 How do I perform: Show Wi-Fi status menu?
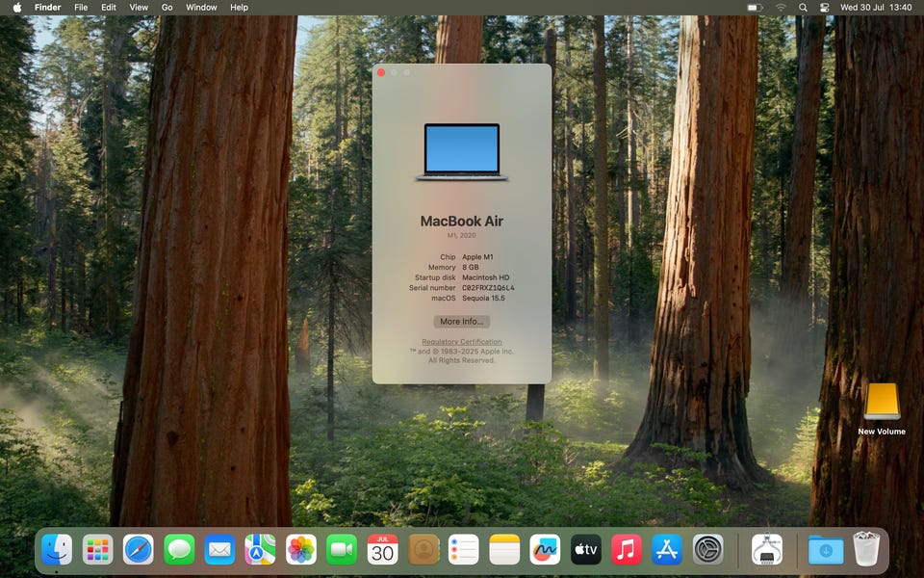pos(780,8)
